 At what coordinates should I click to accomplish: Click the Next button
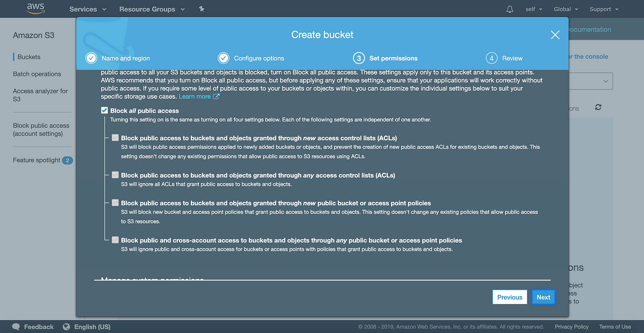point(543,297)
